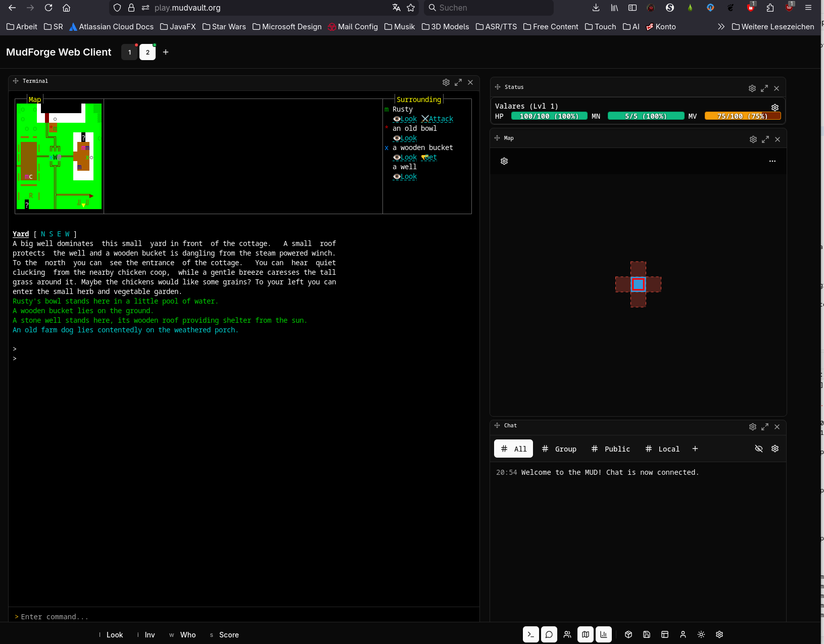Expand the Terminal panel to fullscreen
Viewport: 824px width, 644px height.
click(x=458, y=82)
